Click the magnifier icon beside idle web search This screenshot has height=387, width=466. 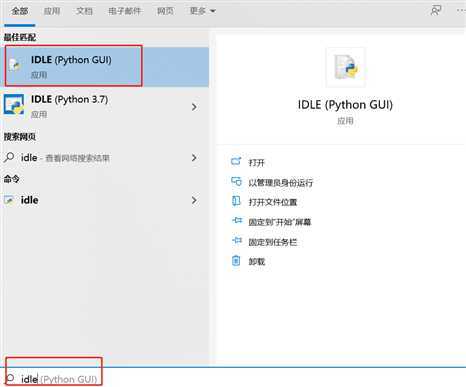[x=9, y=157]
